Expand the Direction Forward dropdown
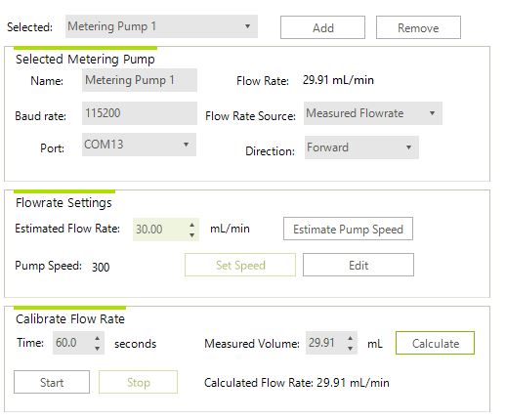The height and width of the screenshot is (420, 506). click(x=361, y=147)
